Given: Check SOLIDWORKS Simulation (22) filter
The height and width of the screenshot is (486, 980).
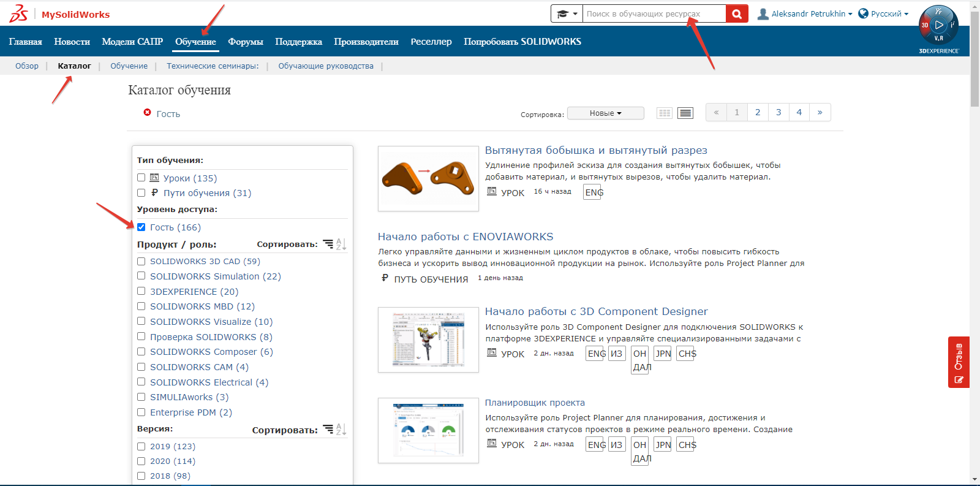Looking at the screenshot, I should pyautogui.click(x=141, y=276).
